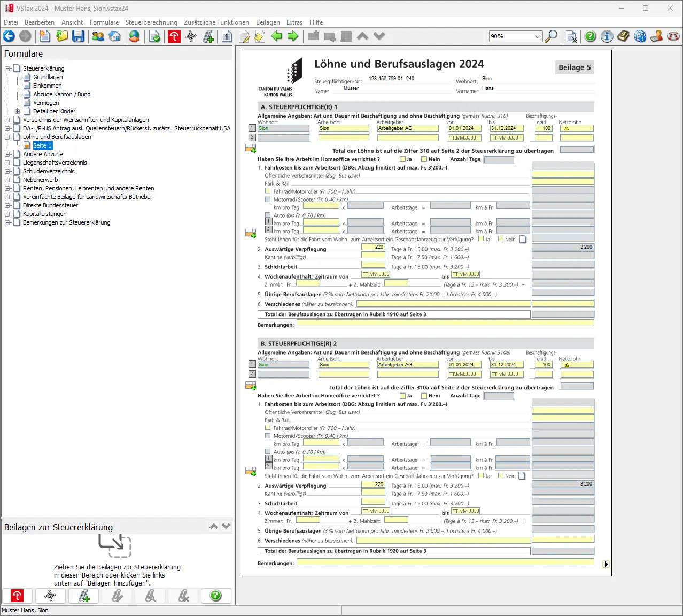This screenshot has height=616, width=683.
Task: Go to next form with green right arrow
Action: point(293,36)
